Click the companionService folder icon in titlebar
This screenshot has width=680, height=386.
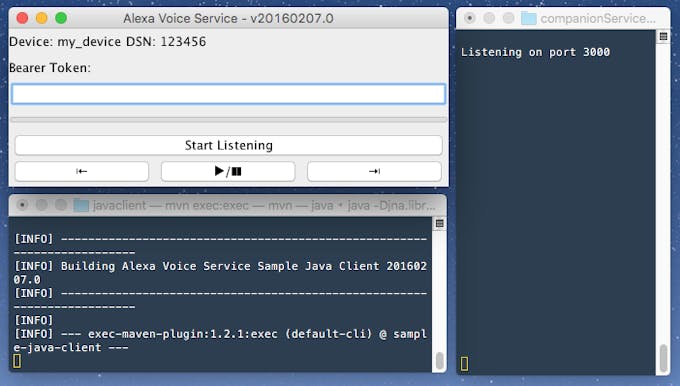tap(529, 18)
